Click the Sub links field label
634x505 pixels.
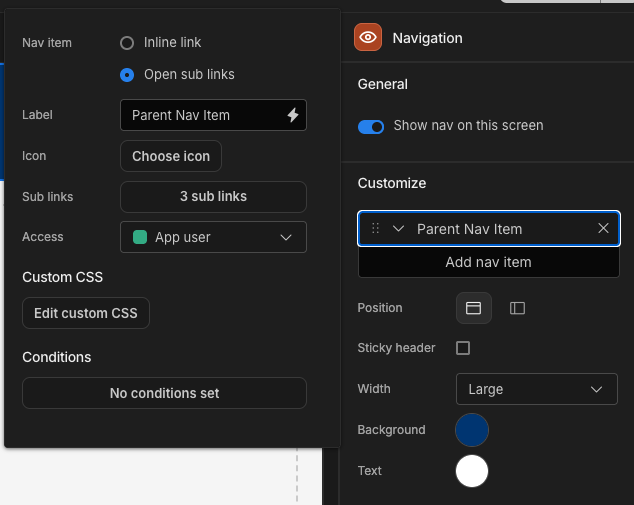(47, 197)
